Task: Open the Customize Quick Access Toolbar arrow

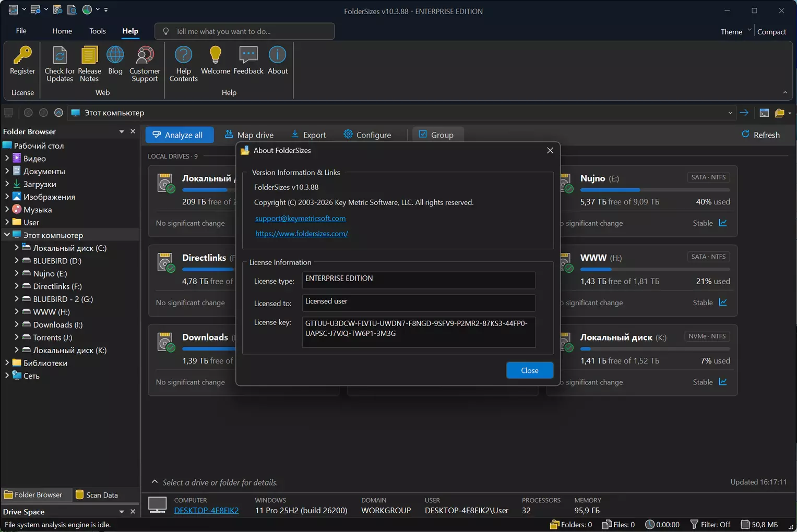Action: [106, 9]
